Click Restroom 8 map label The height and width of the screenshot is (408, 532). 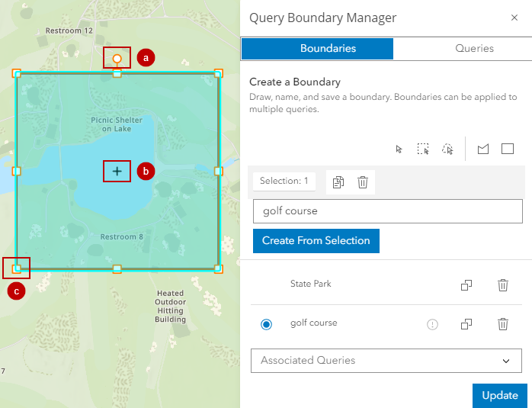point(121,237)
